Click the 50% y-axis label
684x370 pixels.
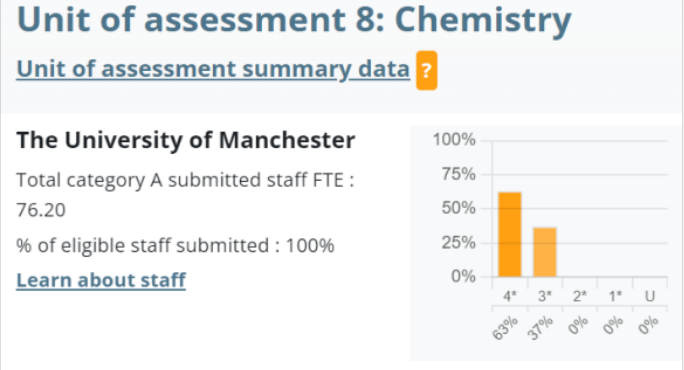[x=458, y=208]
